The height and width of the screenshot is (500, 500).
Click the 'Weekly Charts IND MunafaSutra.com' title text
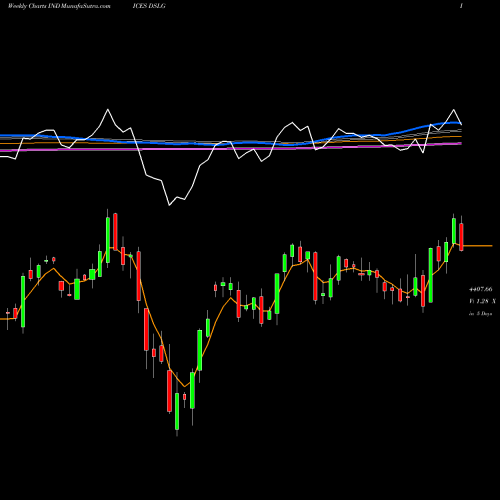pyautogui.click(x=59, y=6)
